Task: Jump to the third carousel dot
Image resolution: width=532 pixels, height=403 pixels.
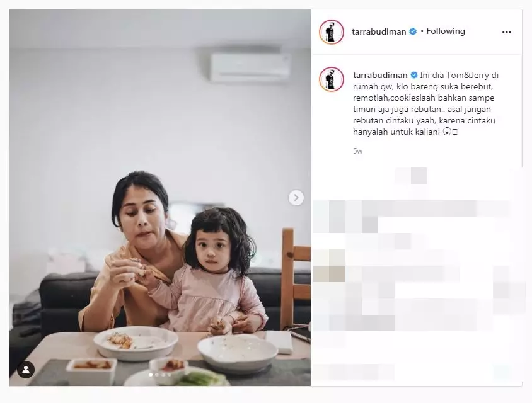Action: click(x=163, y=375)
